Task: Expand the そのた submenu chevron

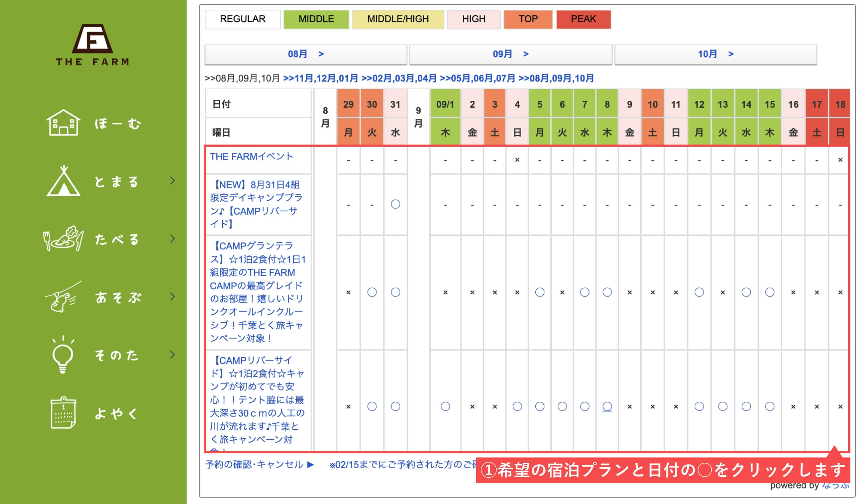Action: click(x=172, y=354)
